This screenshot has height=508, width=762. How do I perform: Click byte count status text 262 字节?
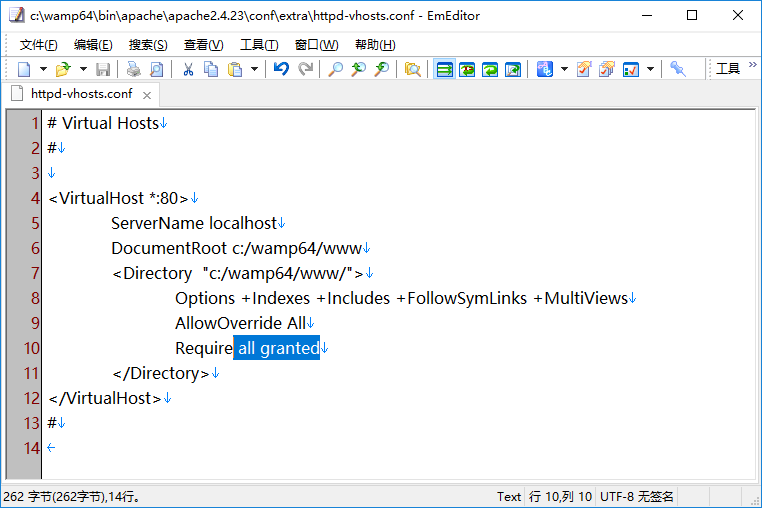pos(72,497)
